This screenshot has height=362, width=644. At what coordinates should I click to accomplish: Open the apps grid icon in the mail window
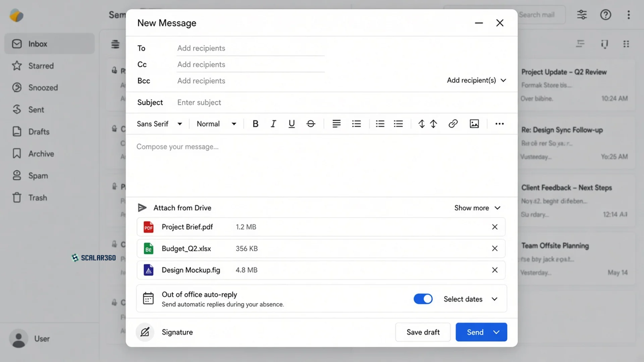(626, 44)
